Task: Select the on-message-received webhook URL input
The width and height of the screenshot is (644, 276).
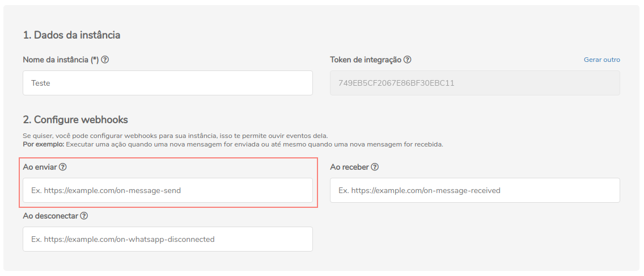Action: tap(474, 190)
